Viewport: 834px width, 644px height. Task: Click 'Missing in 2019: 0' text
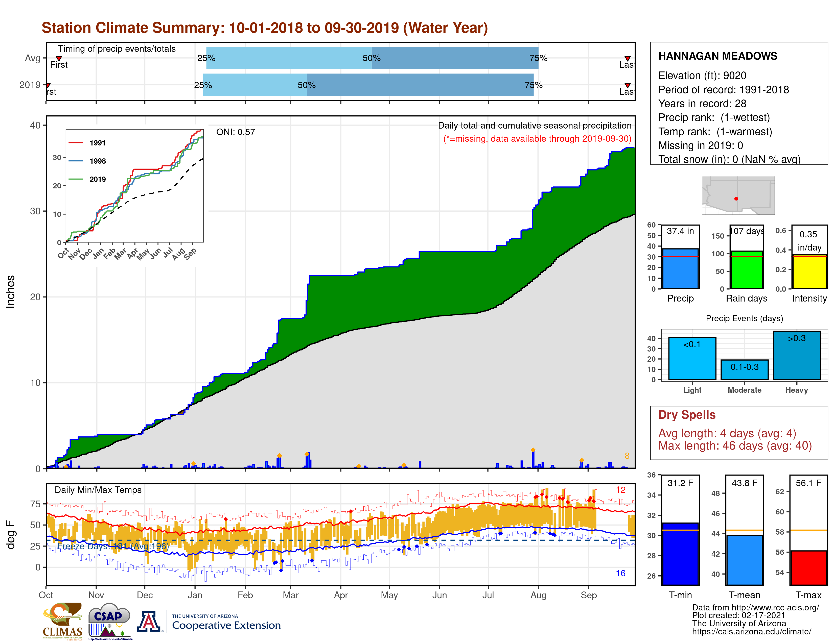pos(700,145)
